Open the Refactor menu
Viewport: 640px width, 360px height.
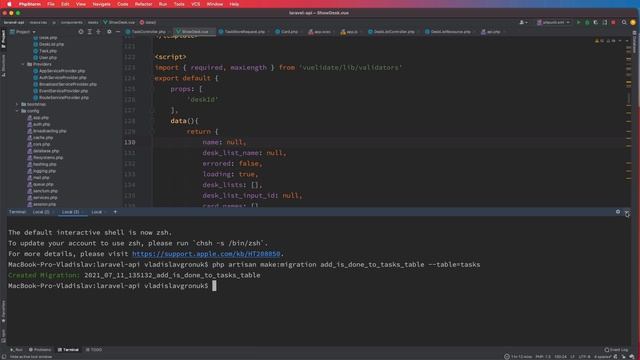tap(143, 4)
